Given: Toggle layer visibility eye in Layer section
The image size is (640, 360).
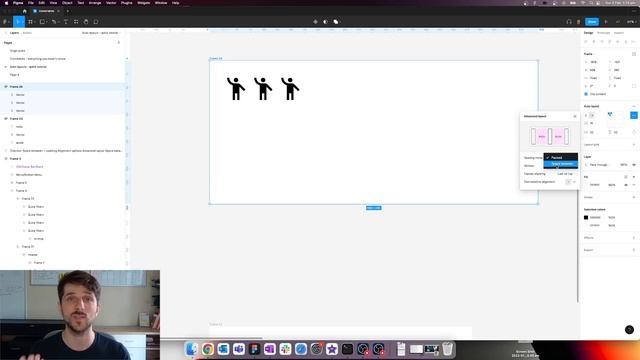Looking at the screenshot, I should (634, 165).
